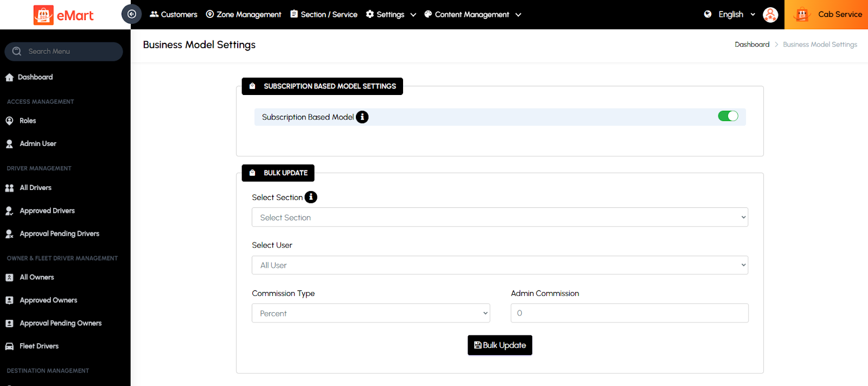Open the All User dropdown
Screen dimensions: 868x386
pos(500,265)
